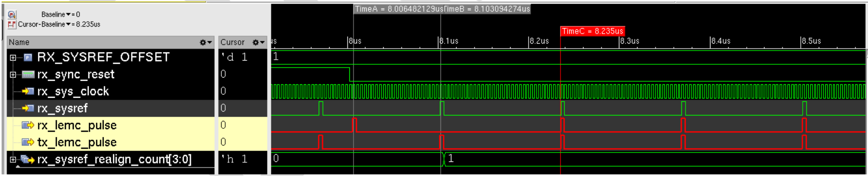Viewport: 868px width, 176px height.
Task: Expand the RX_SYSREF_OFFSET signal
Action: pyautogui.click(x=13, y=58)
